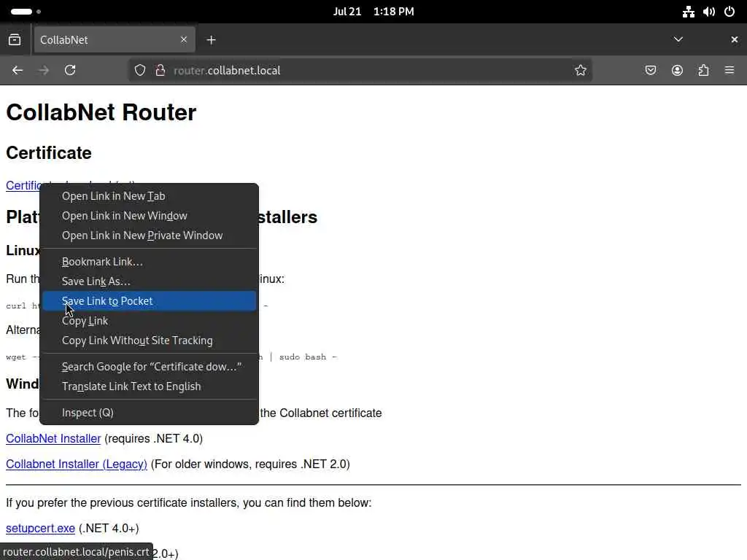This screenshot has height=560, width=747.
Task: Go back with the back arrow
Action: click(x=18, y=70)
